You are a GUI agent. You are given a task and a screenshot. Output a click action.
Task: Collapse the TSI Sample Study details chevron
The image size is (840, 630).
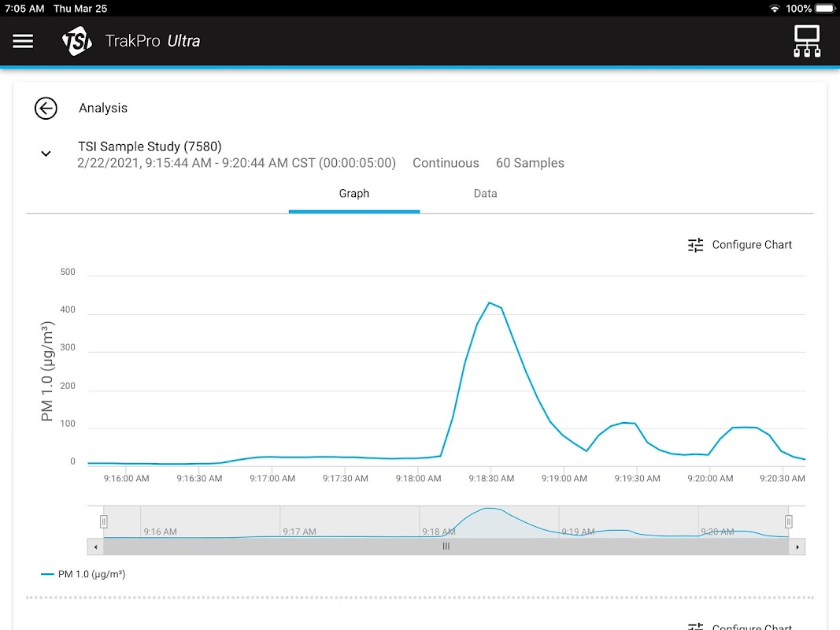click(x=46, y=154)
